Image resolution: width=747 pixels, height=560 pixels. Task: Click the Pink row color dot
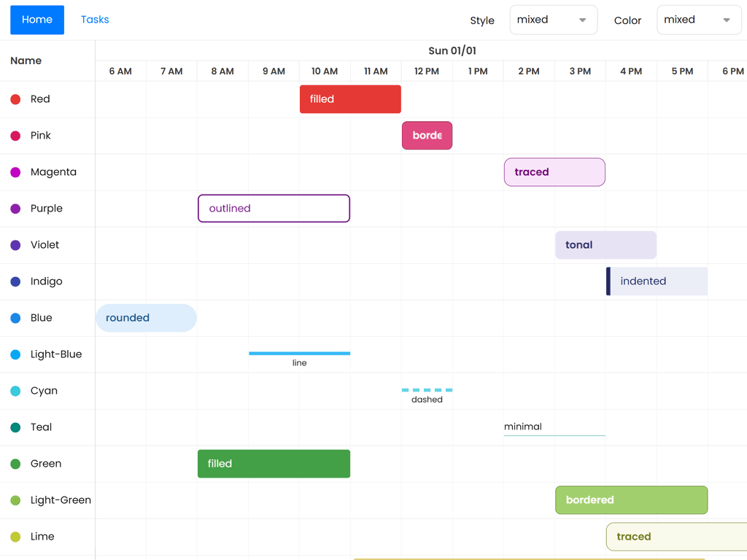click(x=15, y=136)
